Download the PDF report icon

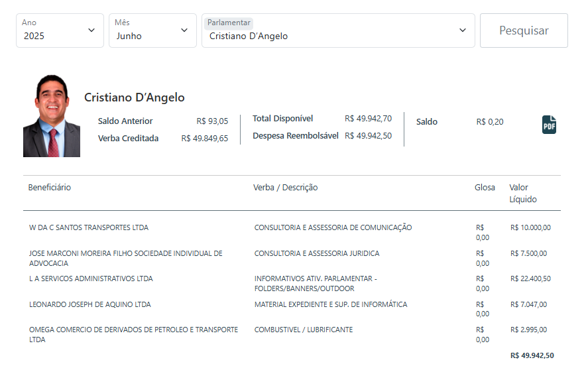pyautogui.click(x=549, y=124)
